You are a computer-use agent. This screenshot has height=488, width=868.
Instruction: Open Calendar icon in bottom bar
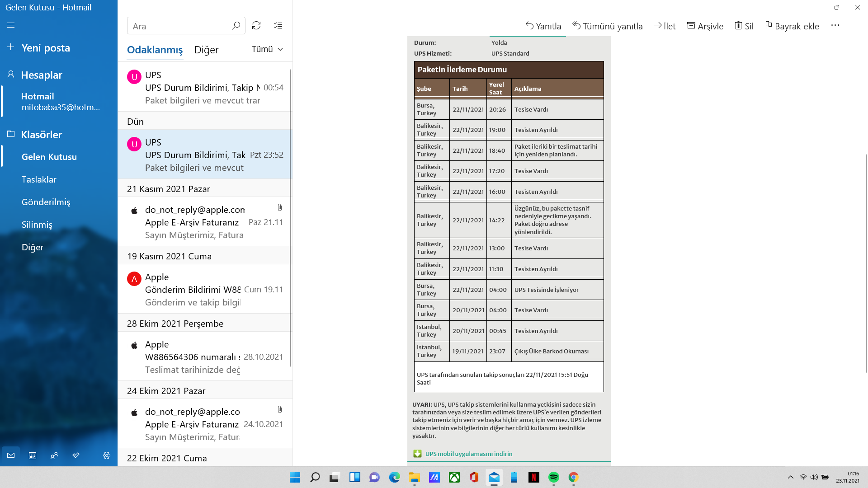click(x=33, y=455)
